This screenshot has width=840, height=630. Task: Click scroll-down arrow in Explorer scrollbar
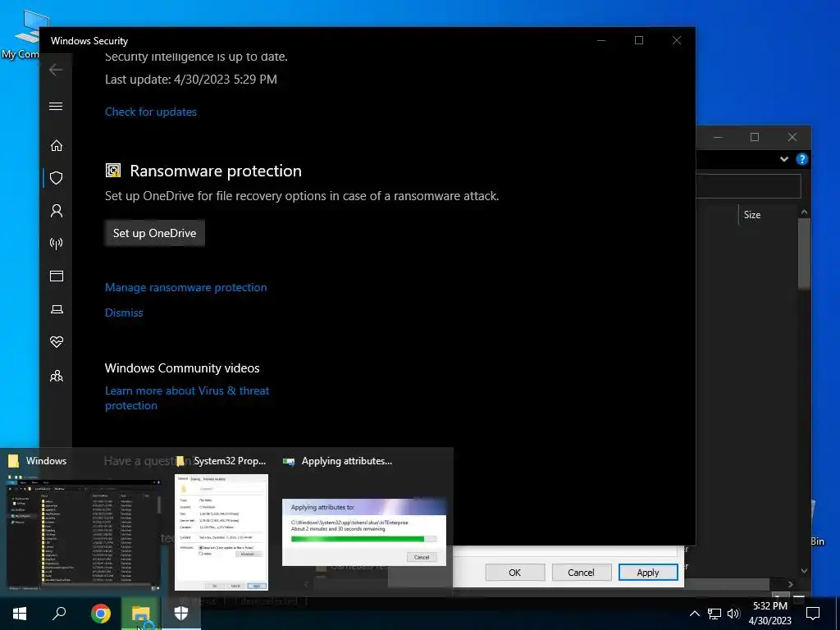(x=804, y=571)
